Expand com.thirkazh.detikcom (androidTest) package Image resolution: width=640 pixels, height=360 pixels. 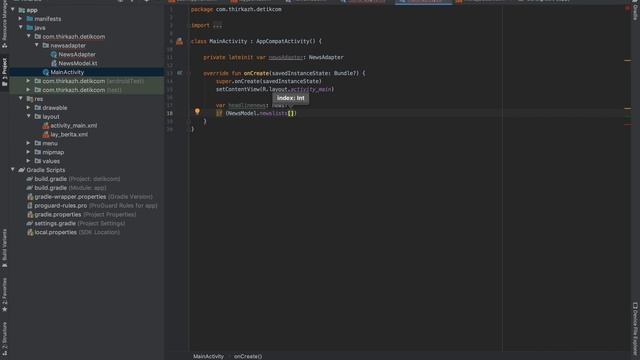29,81
